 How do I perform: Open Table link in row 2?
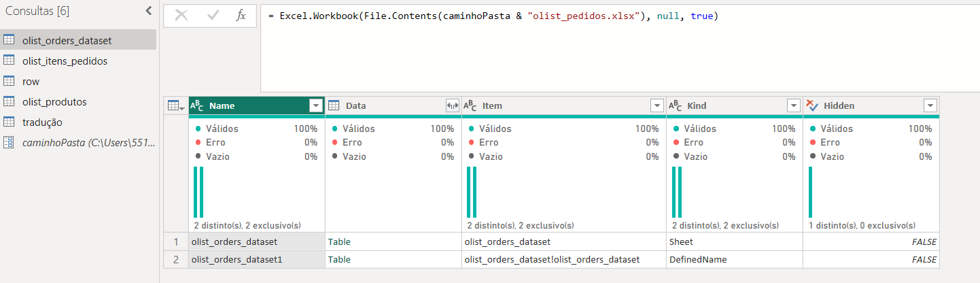point(338,259)
